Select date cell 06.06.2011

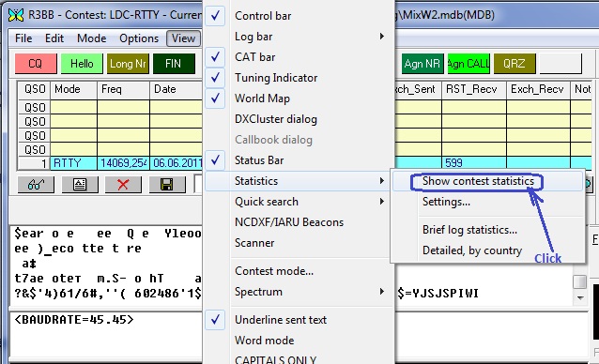point(177,163)
